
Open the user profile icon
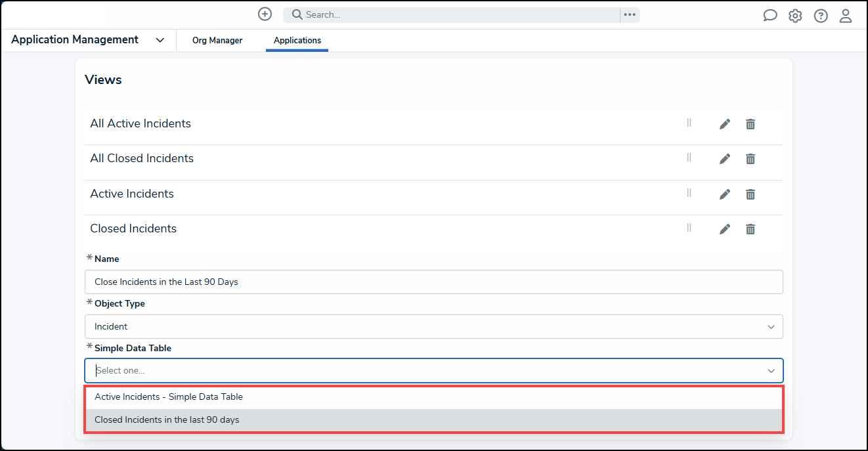point(846,16)
